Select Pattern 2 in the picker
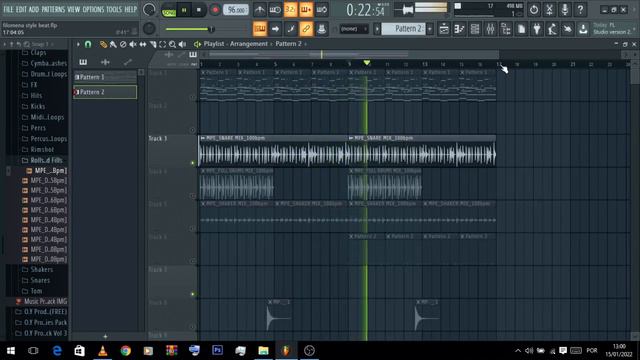This screenshot has height=360, width=640. coord(105,92)
